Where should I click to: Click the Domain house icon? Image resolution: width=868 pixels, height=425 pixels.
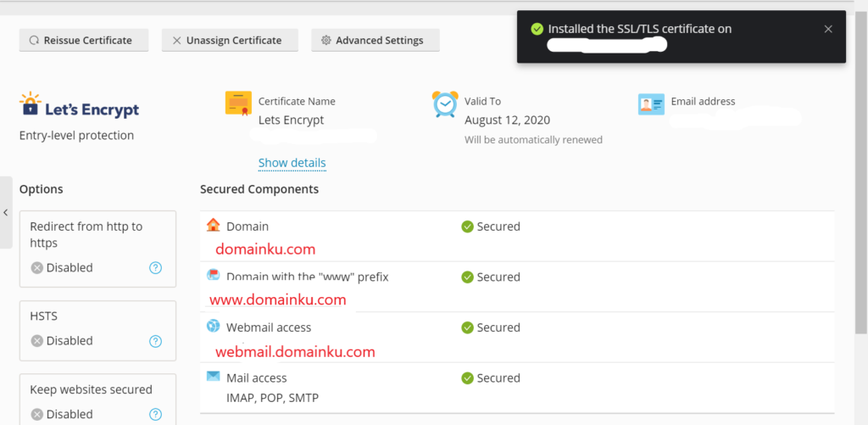213,225
